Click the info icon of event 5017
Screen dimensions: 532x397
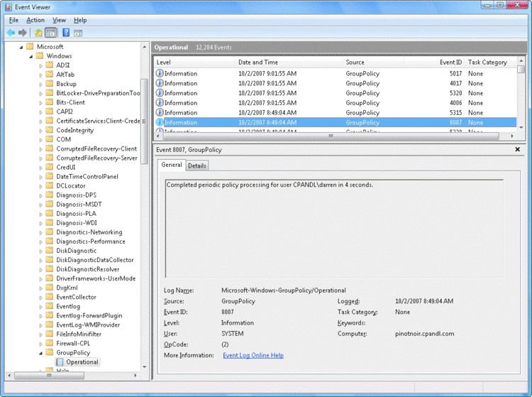[160, 73]
